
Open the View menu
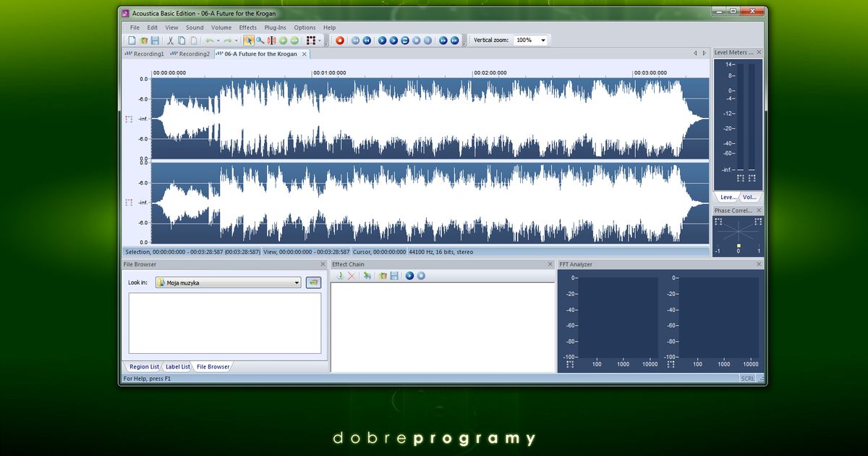click(171, 28)
